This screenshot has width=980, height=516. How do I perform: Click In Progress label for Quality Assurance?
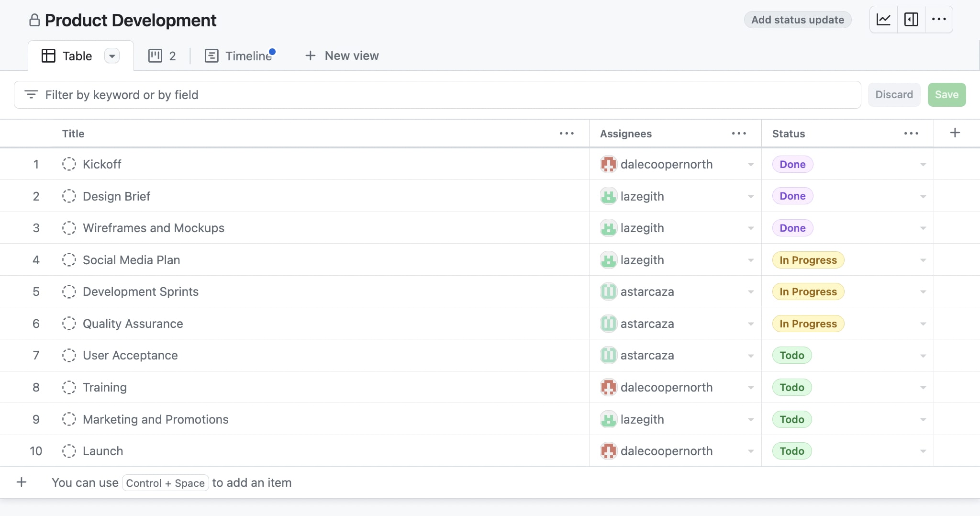coord(808,324)
